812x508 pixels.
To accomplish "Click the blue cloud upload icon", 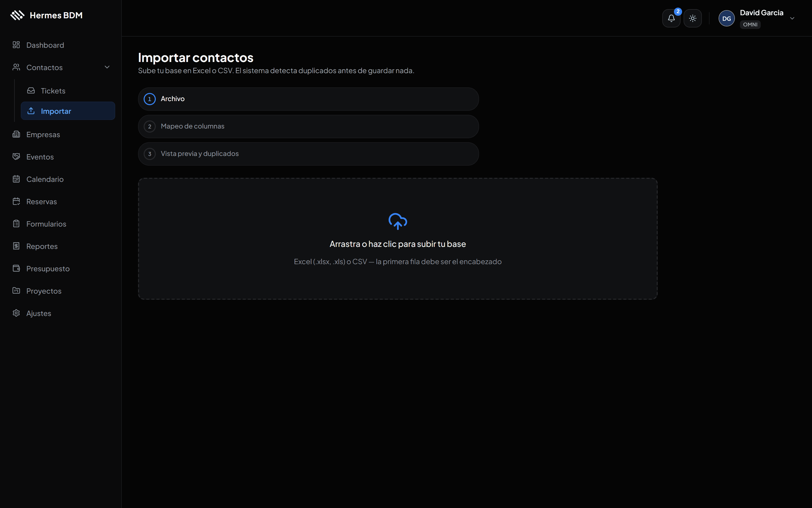I will click(398, 221).
